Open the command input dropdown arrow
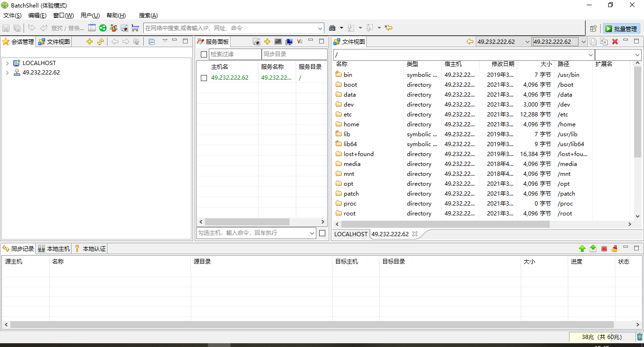 pos(312,233)
